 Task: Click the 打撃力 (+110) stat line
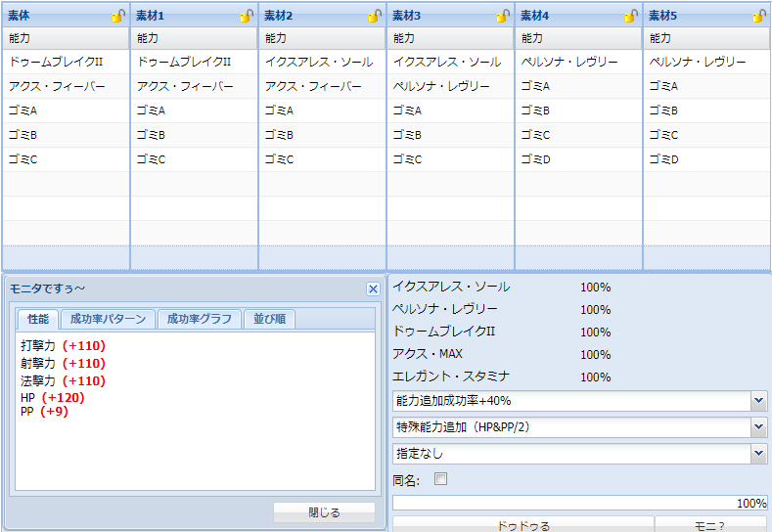click(63, 346)
